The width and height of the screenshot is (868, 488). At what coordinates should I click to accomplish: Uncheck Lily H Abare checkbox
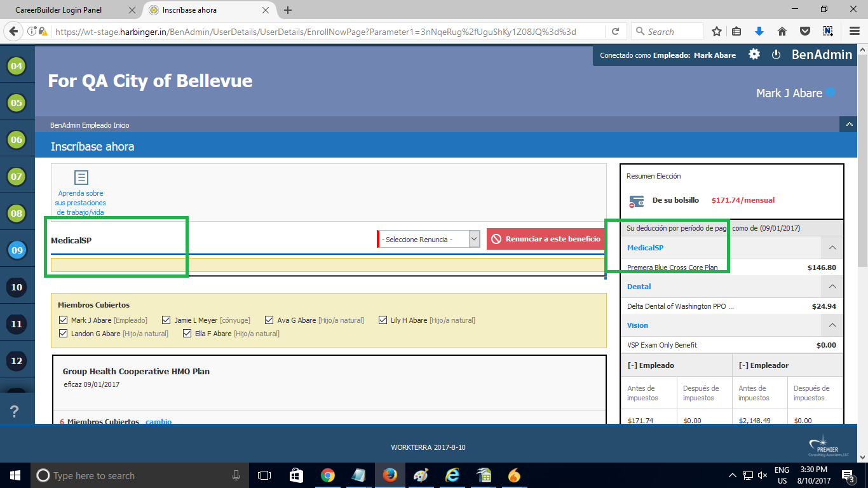[x=383, y=320]
